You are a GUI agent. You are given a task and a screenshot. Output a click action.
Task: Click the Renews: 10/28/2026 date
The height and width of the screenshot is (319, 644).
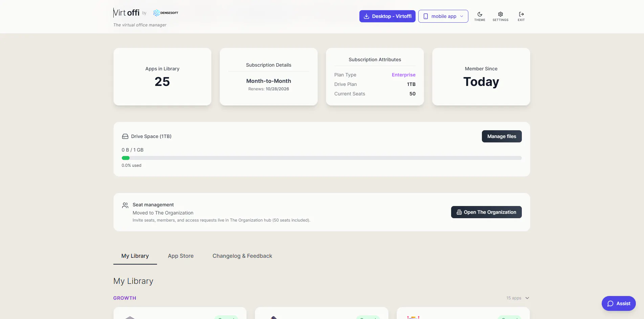coord(268,89)
